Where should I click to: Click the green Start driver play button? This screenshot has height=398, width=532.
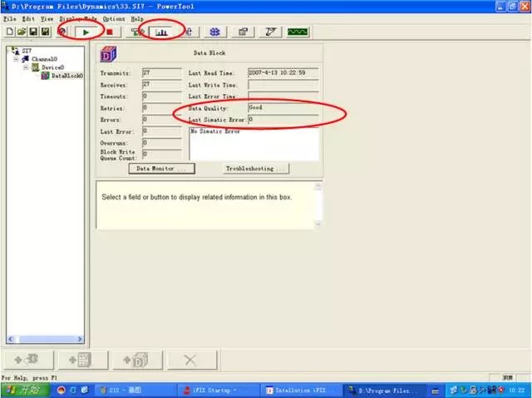(x=86, y=32)
